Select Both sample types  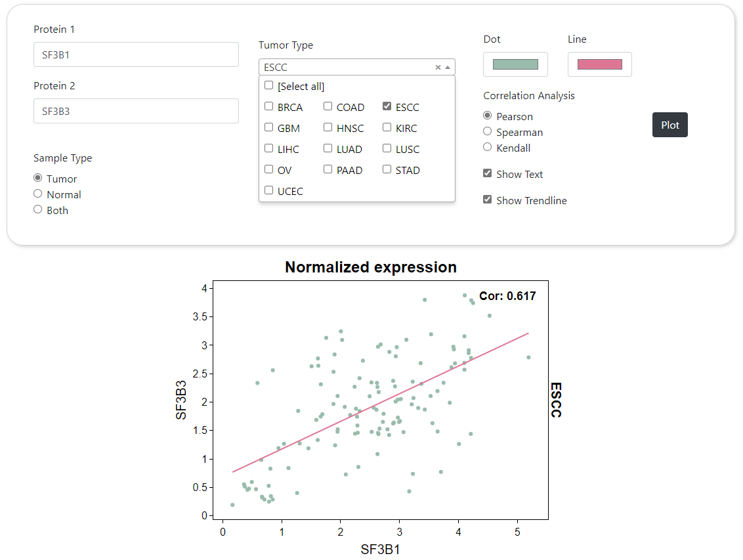point(38,209)
